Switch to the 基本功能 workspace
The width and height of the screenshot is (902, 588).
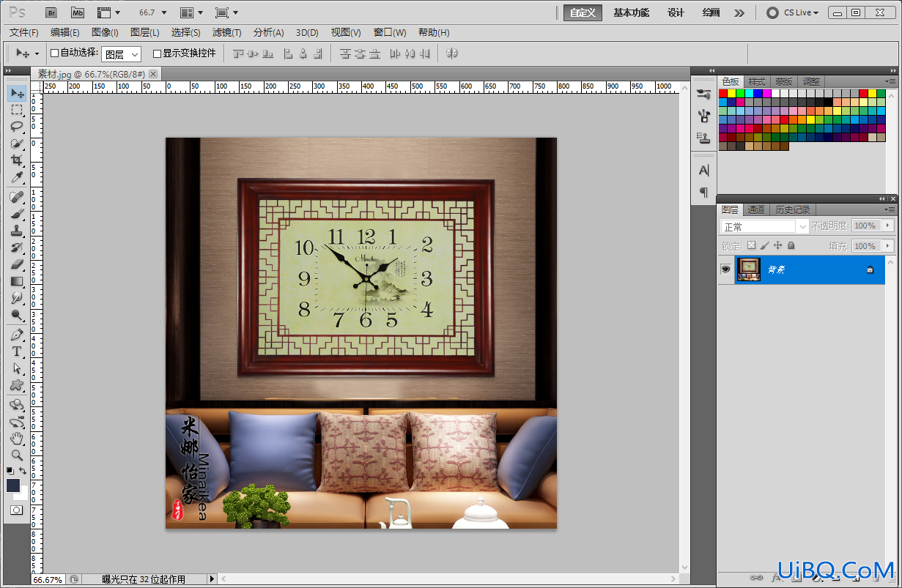(632, 12)
